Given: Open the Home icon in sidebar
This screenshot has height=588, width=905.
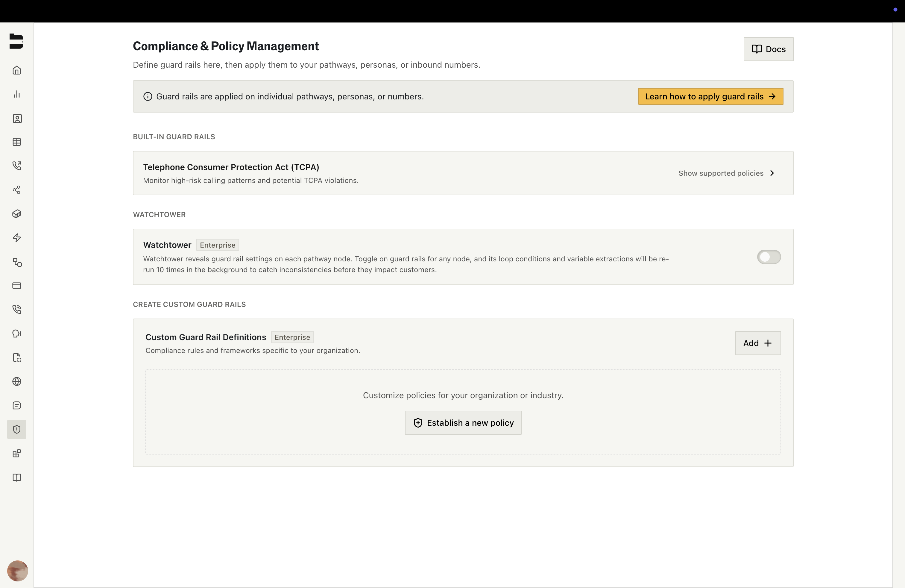Looking at the screenshot, I should pos(17,70).
